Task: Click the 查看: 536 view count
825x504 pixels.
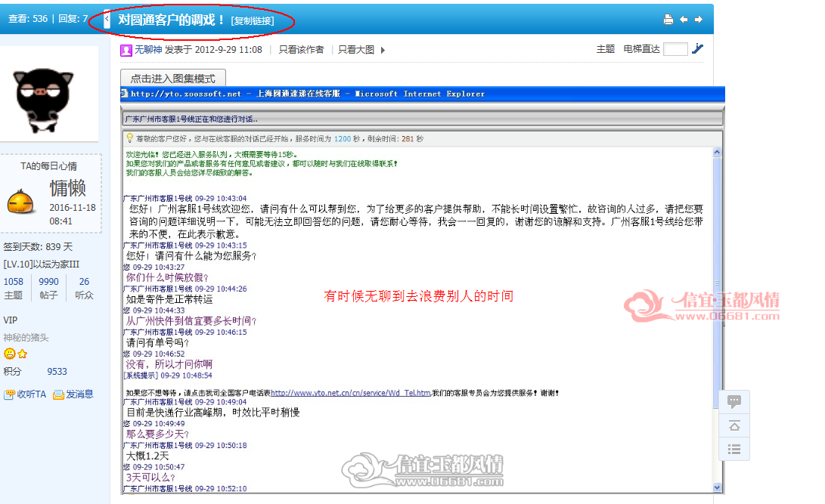Action: click(28, 19)
